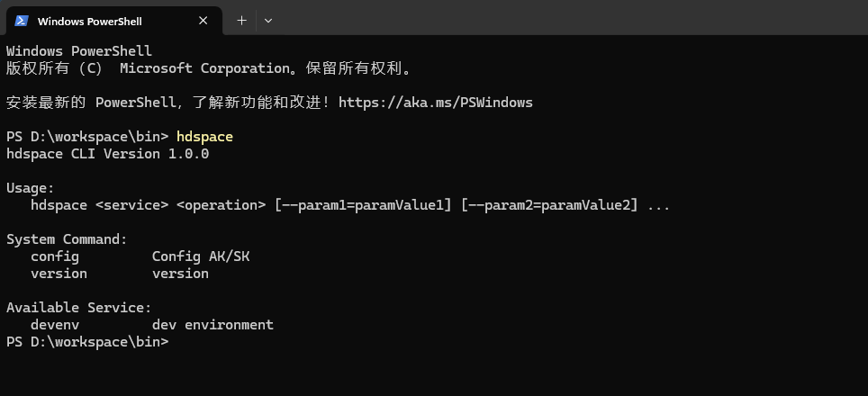Click the yellow hdspace command text

coord(204,137)
